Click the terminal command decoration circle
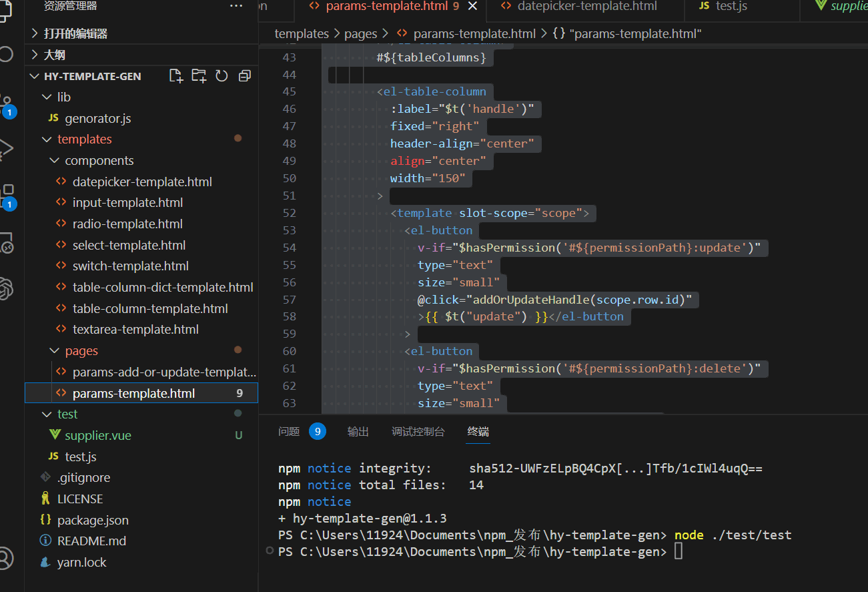Screen dimensions: 868x592 (270, 551)
